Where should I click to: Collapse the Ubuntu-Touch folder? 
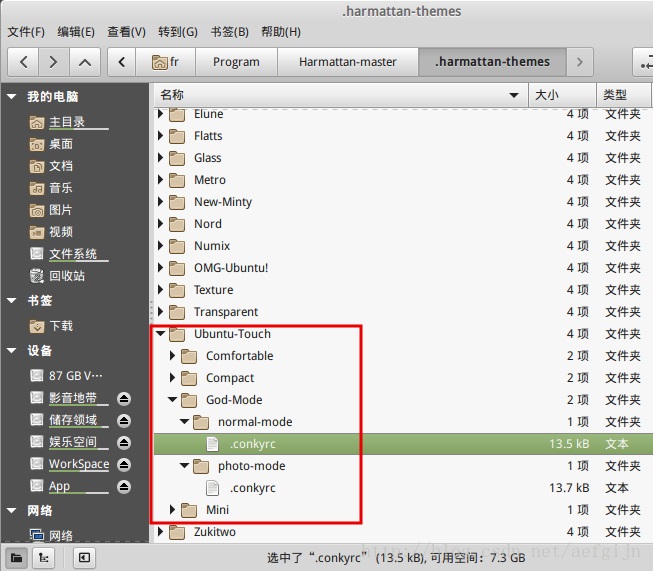[x=161, y=334]
